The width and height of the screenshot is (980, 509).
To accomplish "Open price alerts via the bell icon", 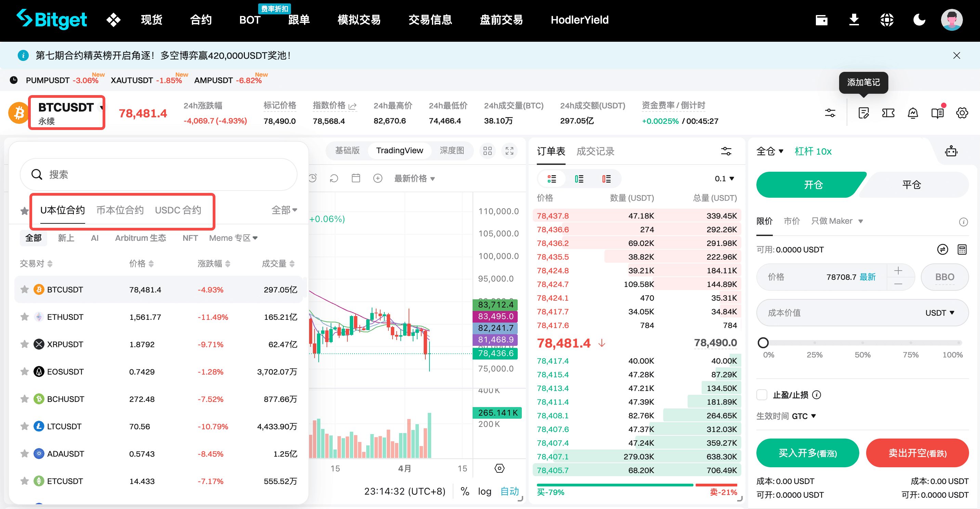I will tap(913, 113).
